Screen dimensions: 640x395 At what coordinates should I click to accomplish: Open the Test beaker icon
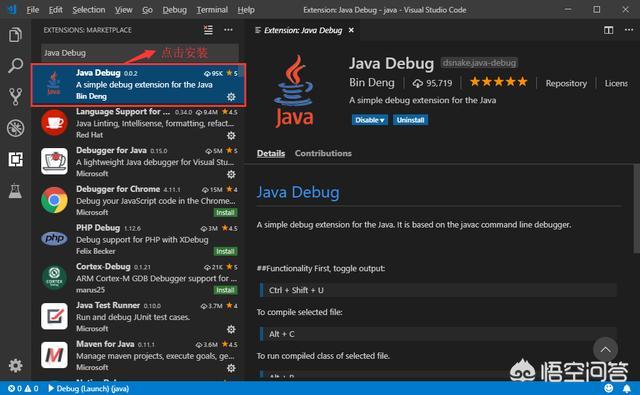click(15, 191)
